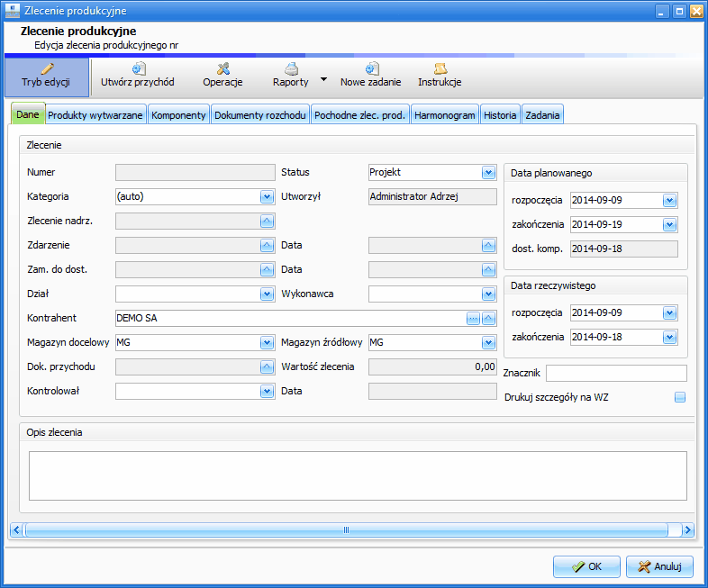Click lookup arrow next to Zdarzenie field
Viewport: 708px width, 588px height.
pos(267,246)
